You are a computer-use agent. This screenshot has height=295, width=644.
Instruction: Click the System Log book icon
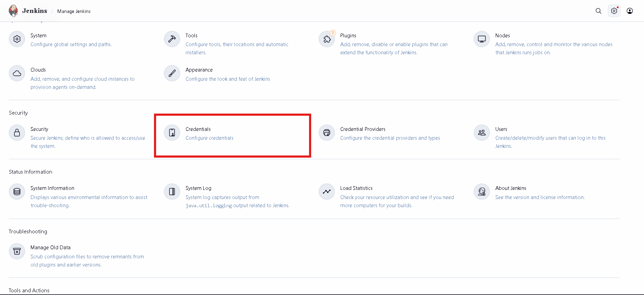pyautogui.click(x=172, y=192)
